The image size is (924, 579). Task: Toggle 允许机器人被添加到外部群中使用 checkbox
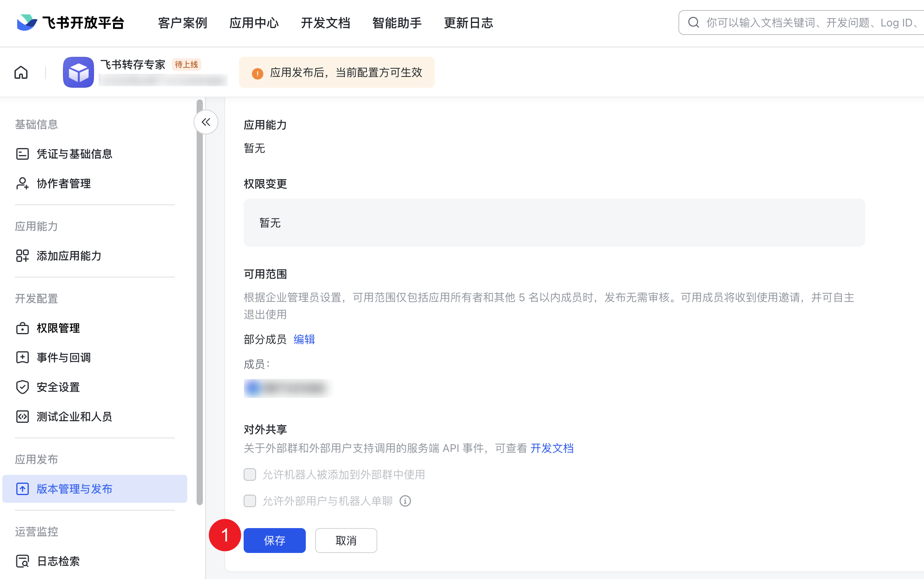point(250,474)
